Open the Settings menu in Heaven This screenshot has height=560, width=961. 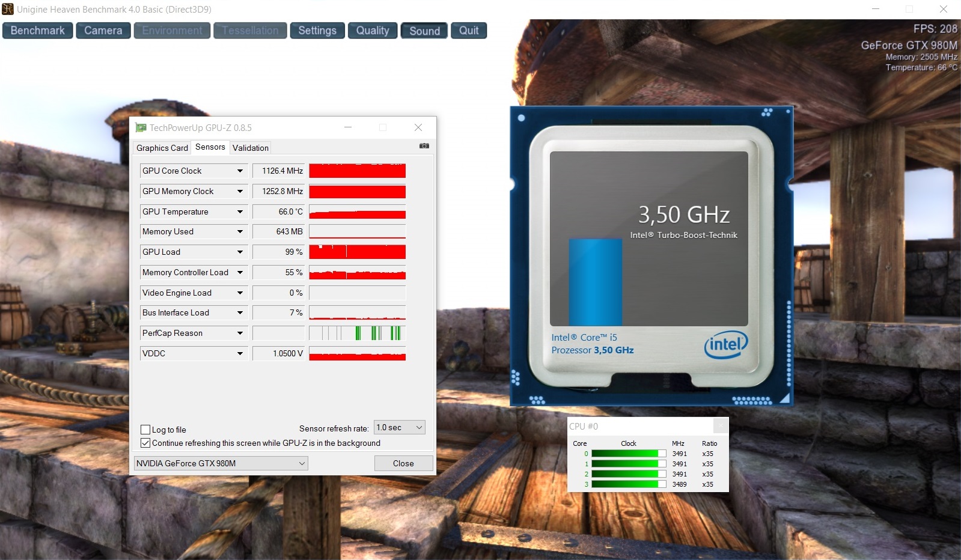pyautogui.click(x=317, y=31)
